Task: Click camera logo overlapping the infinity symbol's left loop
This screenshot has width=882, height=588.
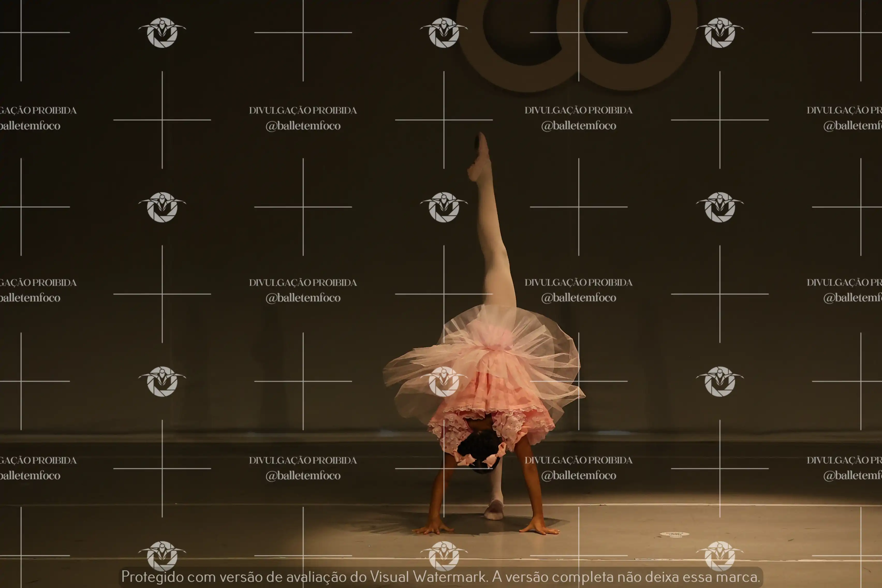Action: (x=444, y=32)
